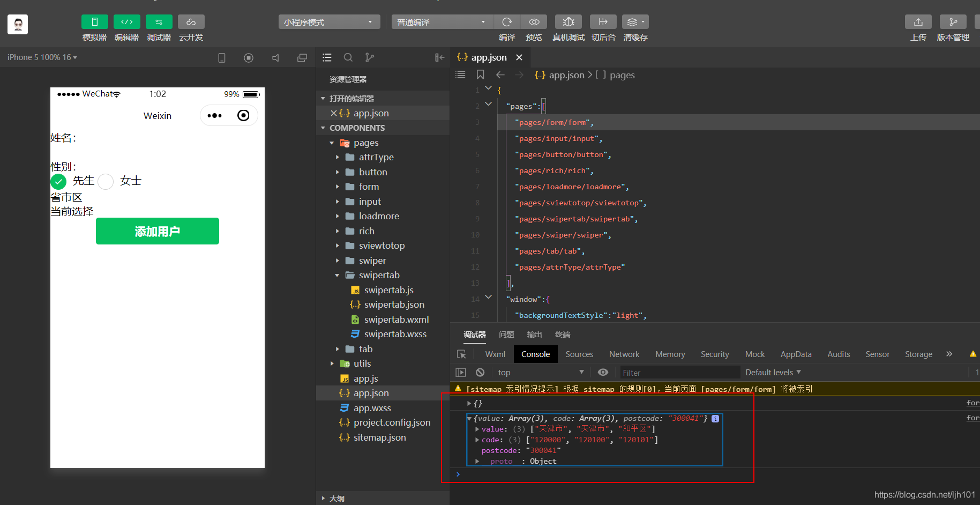Click the simulator capsule close circle button
980x505 pixels.
(243, 115)
